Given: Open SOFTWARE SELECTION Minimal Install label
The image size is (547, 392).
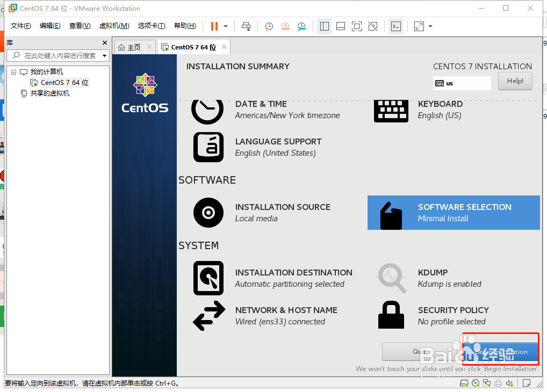Looking at the screenshot, I should [x=465, y=213].
